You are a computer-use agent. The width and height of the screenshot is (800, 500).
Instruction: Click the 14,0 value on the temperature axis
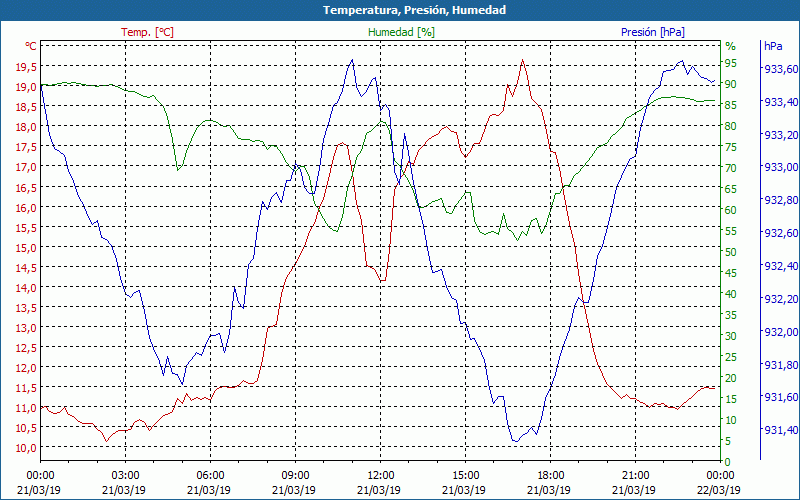pos(24,287)
